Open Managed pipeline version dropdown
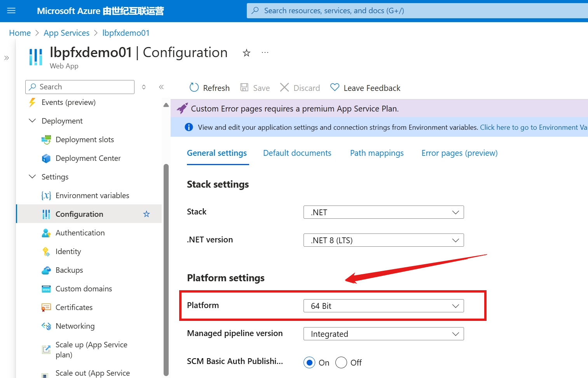 (x=383, y=334)
